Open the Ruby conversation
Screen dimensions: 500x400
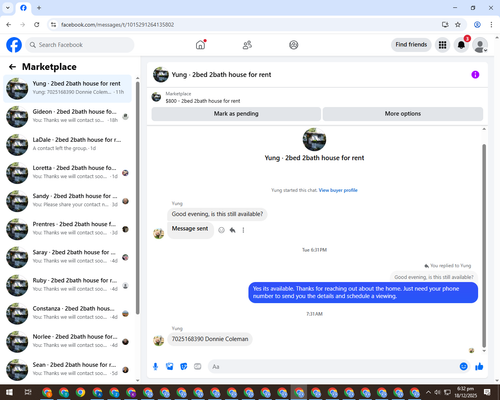pyautogui.click(x=67, y=285)
